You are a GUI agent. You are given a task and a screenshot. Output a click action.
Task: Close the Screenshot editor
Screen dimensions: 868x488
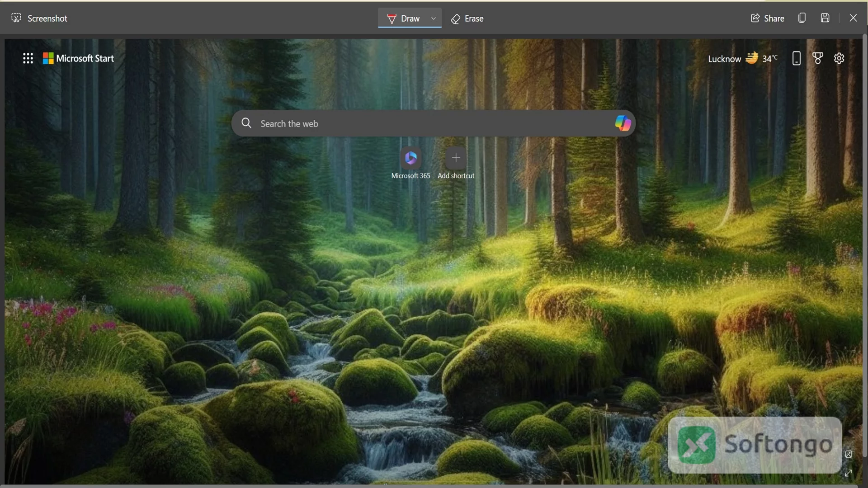pyautogui.click(x=853, y=18)
